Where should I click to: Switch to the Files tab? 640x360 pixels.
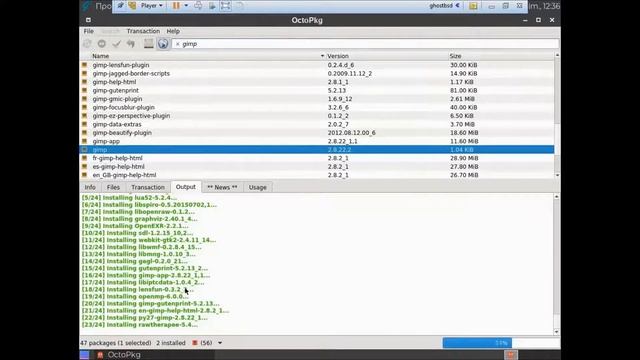(x=113, y=187)
